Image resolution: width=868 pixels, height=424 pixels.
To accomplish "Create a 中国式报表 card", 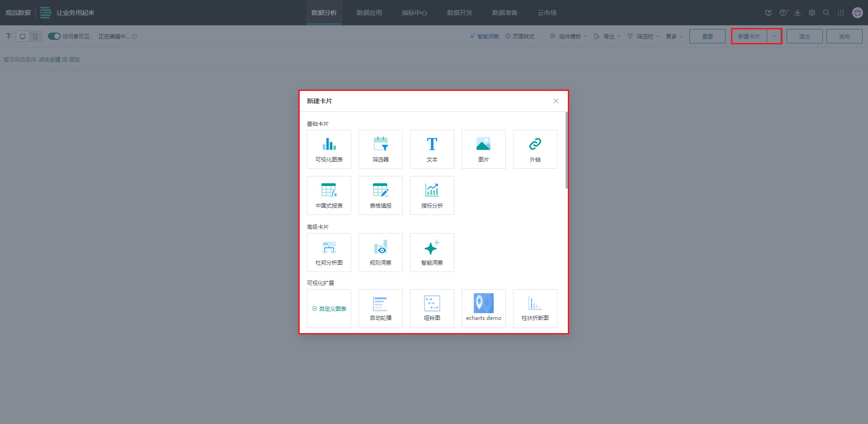I will coord(329,195).
